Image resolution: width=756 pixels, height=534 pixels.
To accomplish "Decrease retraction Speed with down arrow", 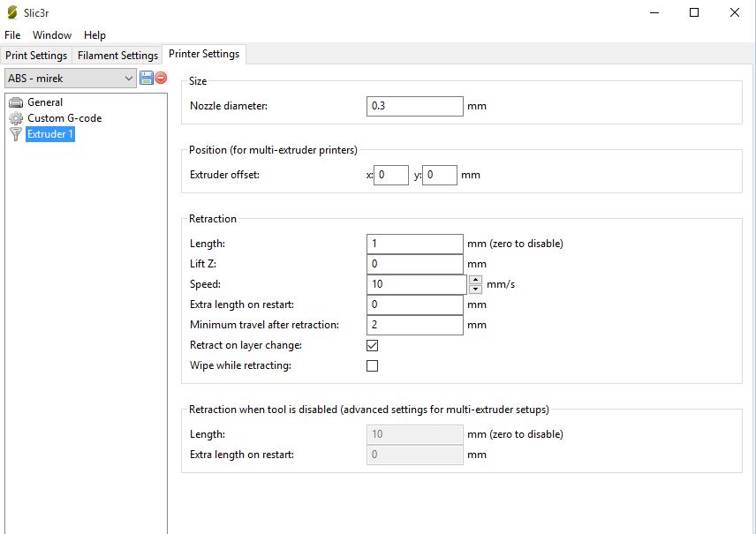I will [475, 290].
